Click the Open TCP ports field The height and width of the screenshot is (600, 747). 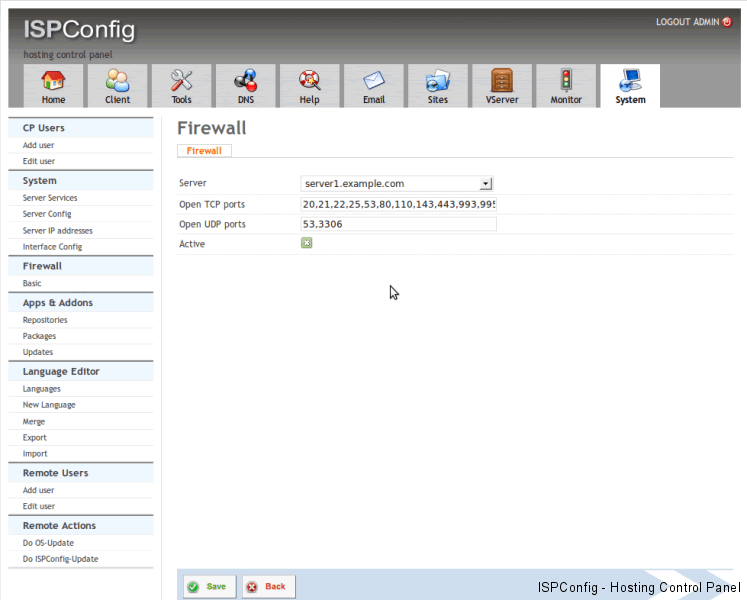point(398,204)
